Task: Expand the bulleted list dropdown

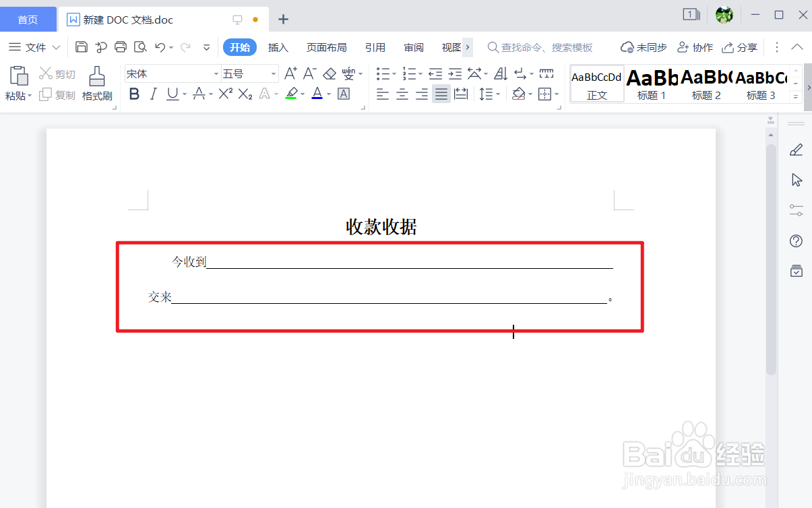Action: pos(395,74)
